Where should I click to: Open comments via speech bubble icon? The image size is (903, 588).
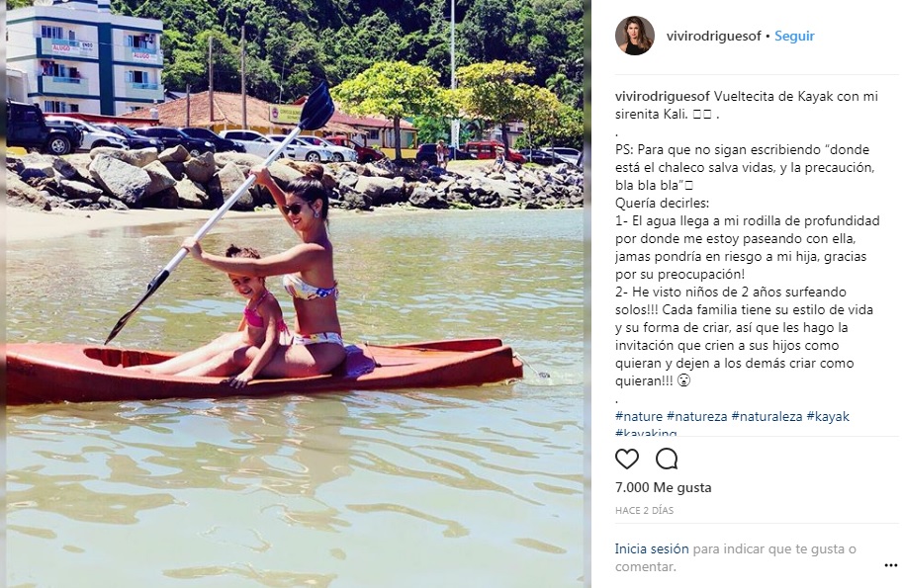click(667, 460)
